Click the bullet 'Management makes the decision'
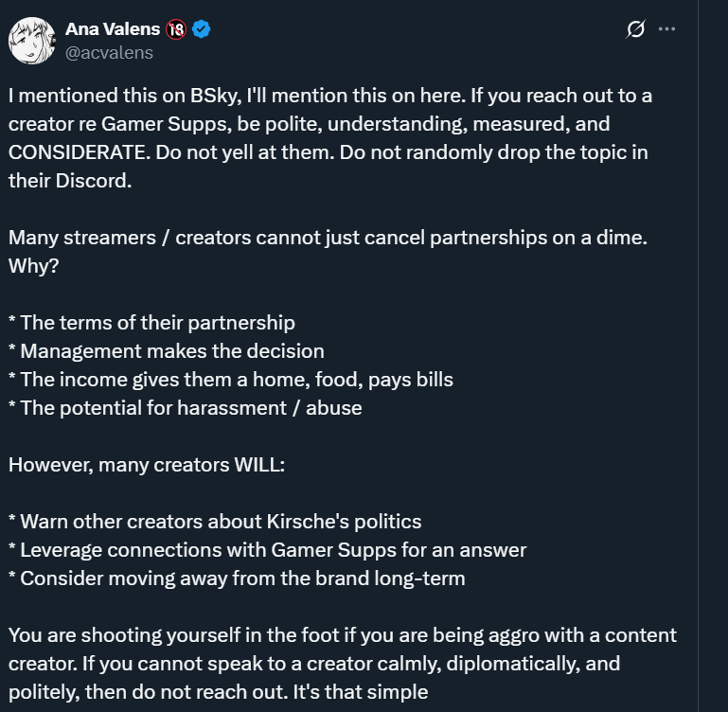The image size is (728, 712). 167,351
